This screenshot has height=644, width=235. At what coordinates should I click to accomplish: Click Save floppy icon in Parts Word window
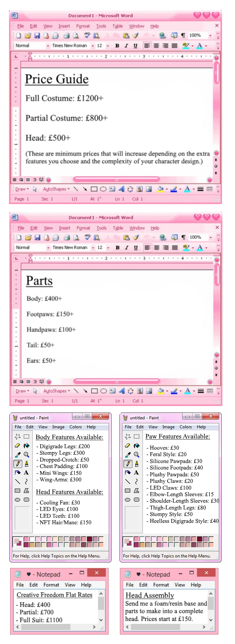37,237
